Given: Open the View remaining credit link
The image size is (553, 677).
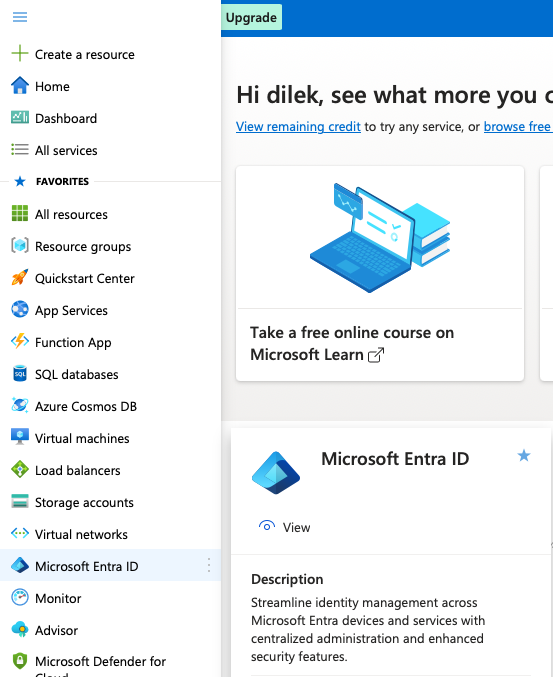Looking at the screenshot, I should [298, 127].
